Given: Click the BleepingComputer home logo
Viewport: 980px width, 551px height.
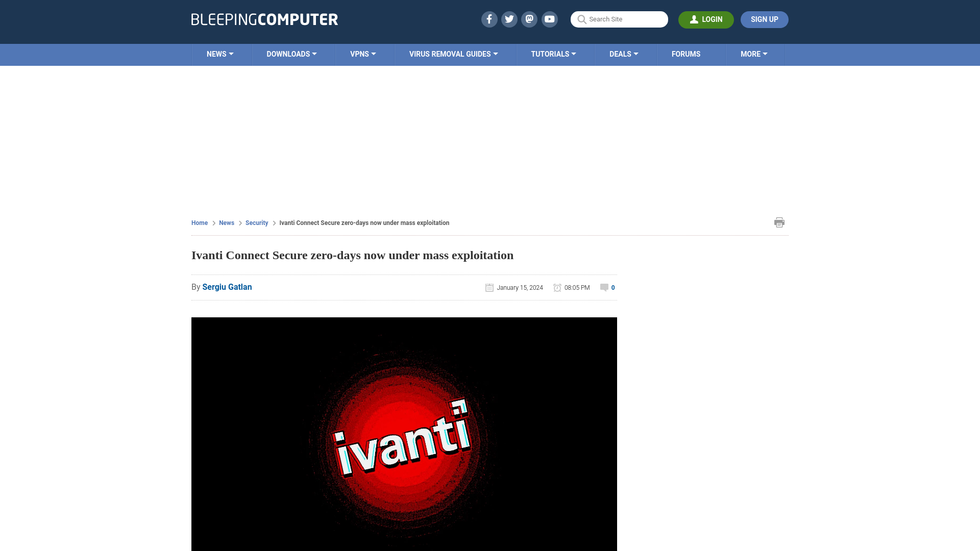Looking at the screenshot, I should coord(264,19).
